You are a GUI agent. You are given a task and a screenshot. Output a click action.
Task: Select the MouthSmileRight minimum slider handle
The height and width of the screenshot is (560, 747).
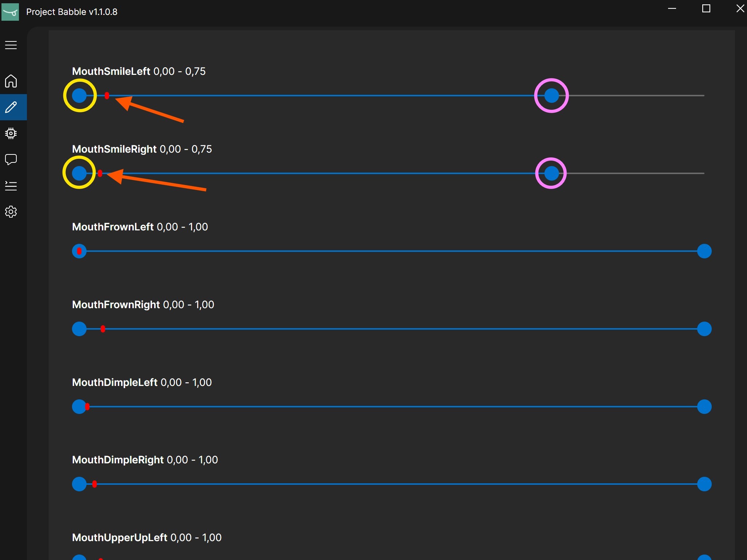(80, 173)
